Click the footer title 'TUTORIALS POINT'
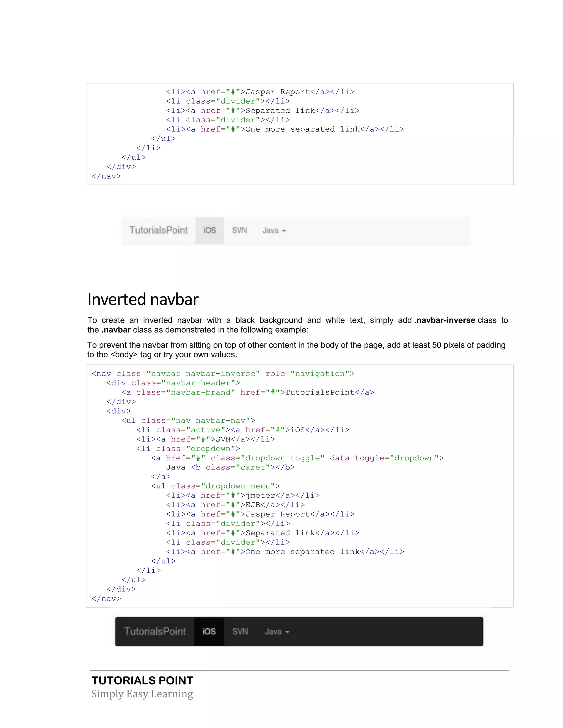The height and width of the screenshot is (728, 563). pyautogui.click(x=142, y=680)
